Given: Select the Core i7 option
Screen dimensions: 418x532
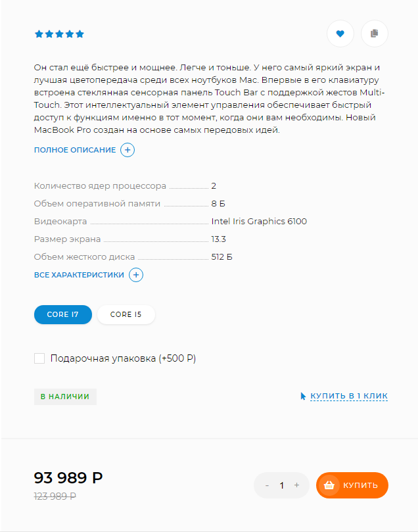Looking at the screenshot, I should coord(63,314).
